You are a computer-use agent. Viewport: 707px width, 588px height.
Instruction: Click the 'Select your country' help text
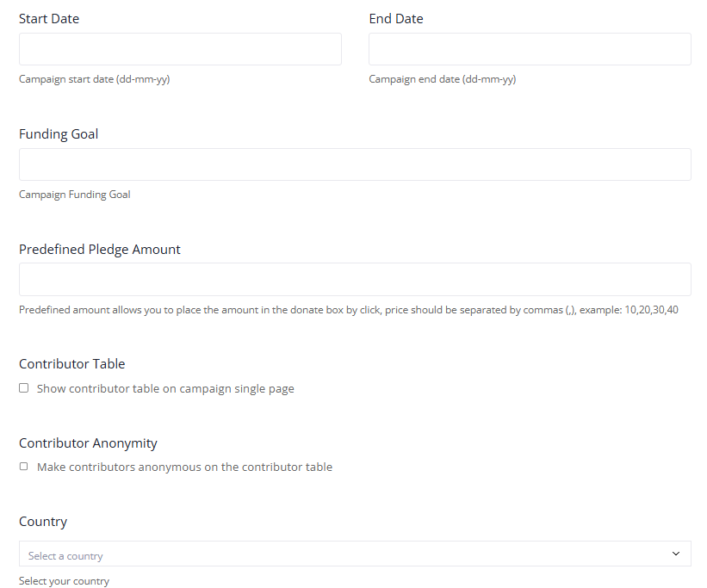(64, 581)
